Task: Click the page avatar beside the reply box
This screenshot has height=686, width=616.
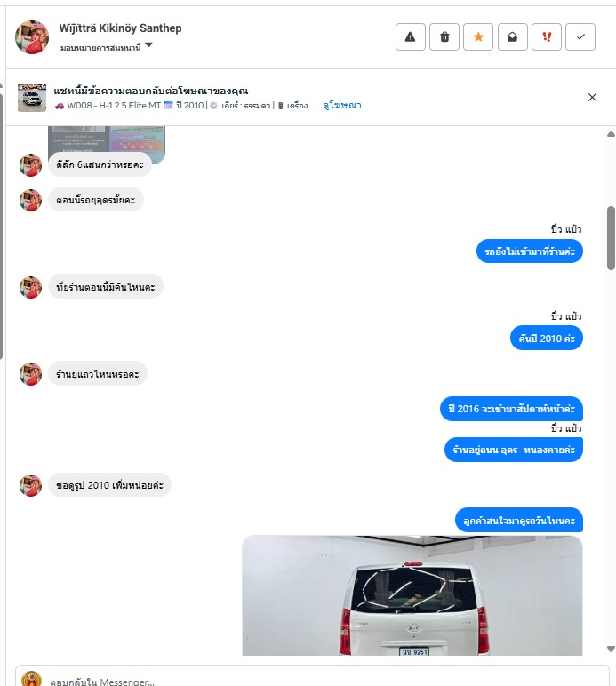Action: pyautogui.click(x=31, y=679)
